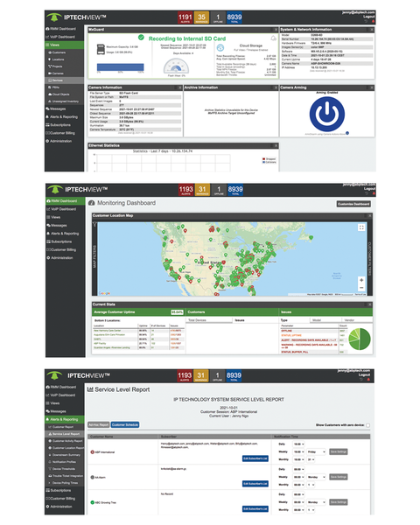
Task: Close the System & Network Information panel
Action: click(372, 30)
